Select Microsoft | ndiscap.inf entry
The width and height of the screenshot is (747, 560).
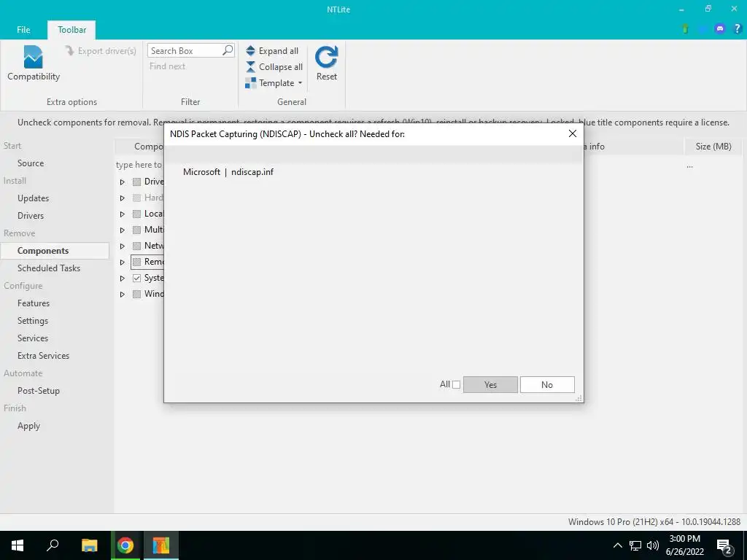tap(228, 172)
